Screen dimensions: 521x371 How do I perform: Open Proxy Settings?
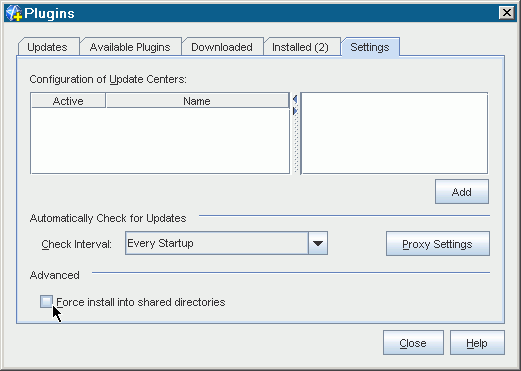tap(438, 244)
